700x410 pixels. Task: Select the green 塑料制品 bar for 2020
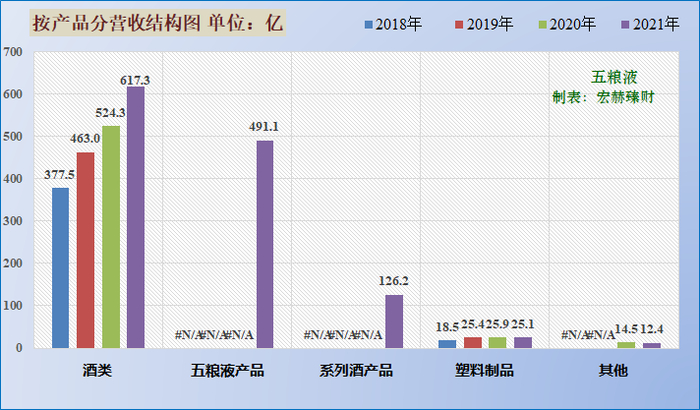[498, 343]
